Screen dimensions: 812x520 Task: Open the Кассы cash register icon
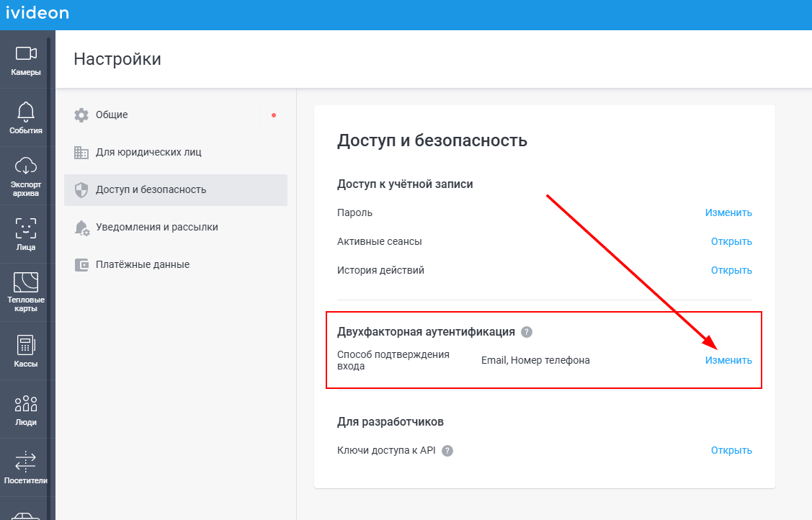pyautogui.click(x=26, y=345)
